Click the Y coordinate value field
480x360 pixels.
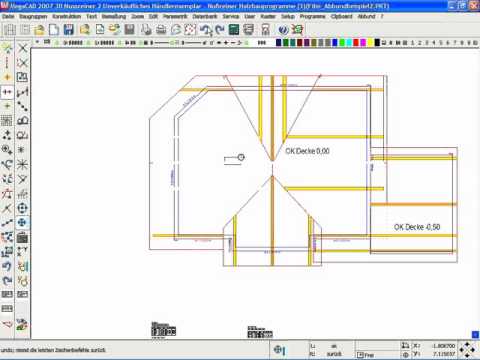point(443,354)
